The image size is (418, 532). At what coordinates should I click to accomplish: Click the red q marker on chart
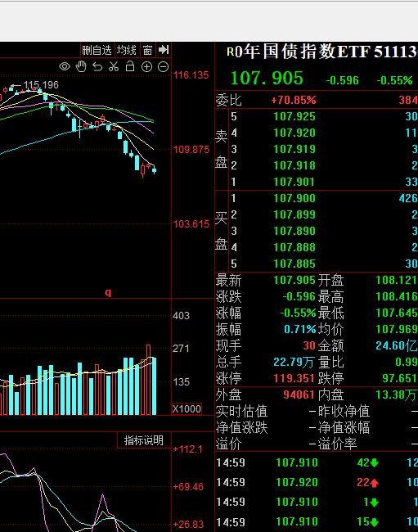pos(108,292)
